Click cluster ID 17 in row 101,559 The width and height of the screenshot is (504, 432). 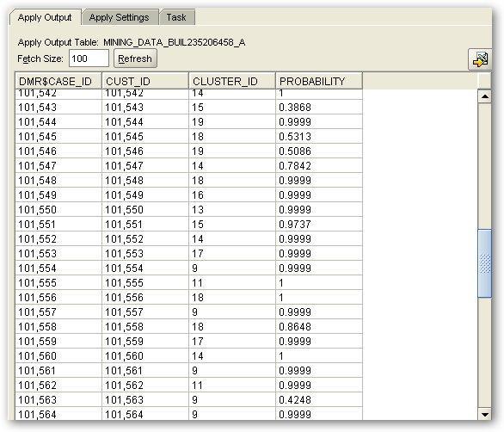point(231,342)
